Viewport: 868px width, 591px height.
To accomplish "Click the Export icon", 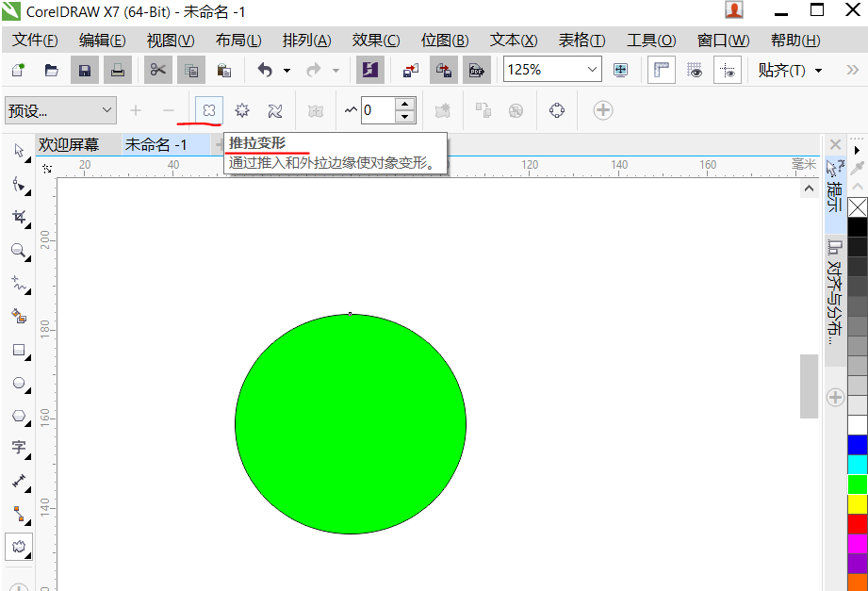I will tap(443, 71).
